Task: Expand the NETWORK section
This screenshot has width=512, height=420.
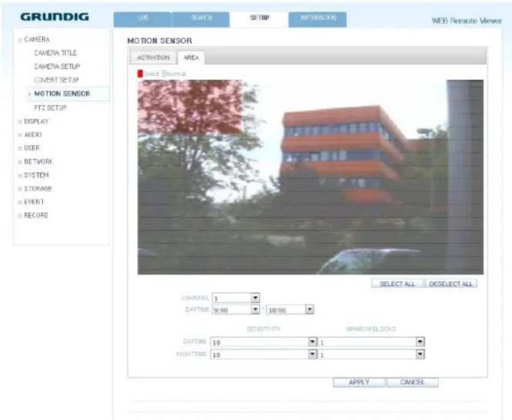Action: pyautogui.click(x=20, y=162)
